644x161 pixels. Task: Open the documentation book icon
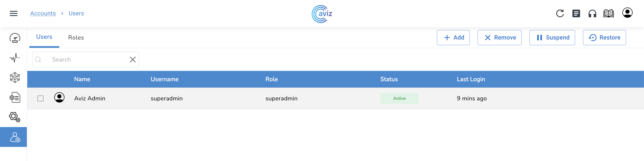pos(608,13)
